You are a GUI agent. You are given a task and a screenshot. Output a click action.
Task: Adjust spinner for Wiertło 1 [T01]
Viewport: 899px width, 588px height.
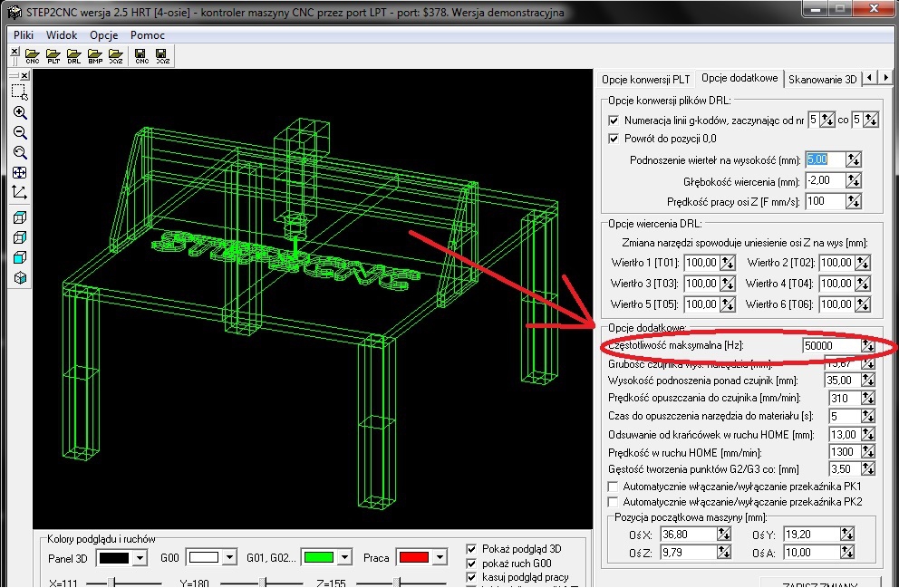(727, 263)
